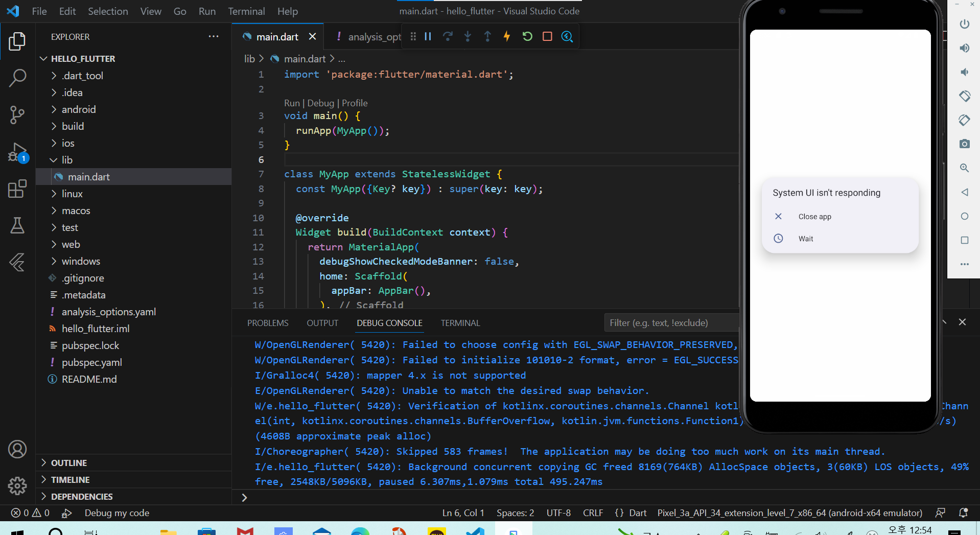This screenshot has width=980, height=535.
Task: Open the Extensions view
Action: (x=17, y=189)
